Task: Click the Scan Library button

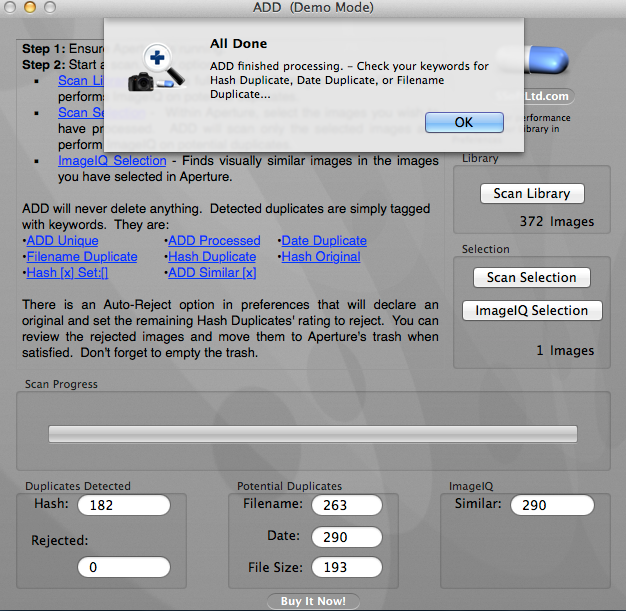Action: (532, 194)
